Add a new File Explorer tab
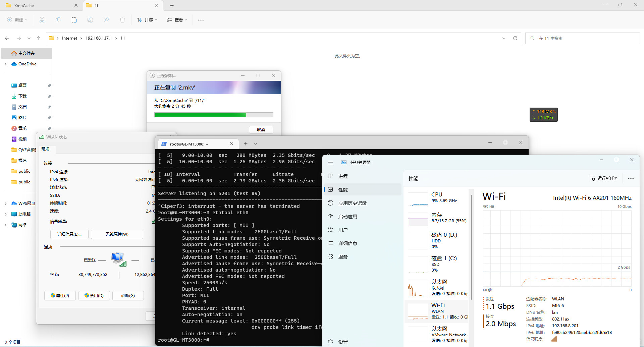Screen dimensions: 644x347 click(172, 5)
